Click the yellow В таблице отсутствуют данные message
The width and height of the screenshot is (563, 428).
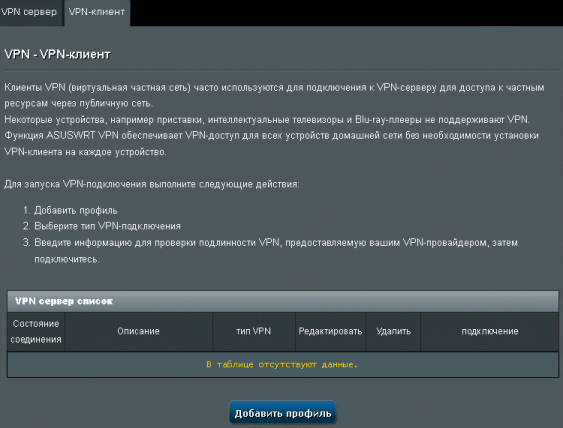tap(282, 365)
